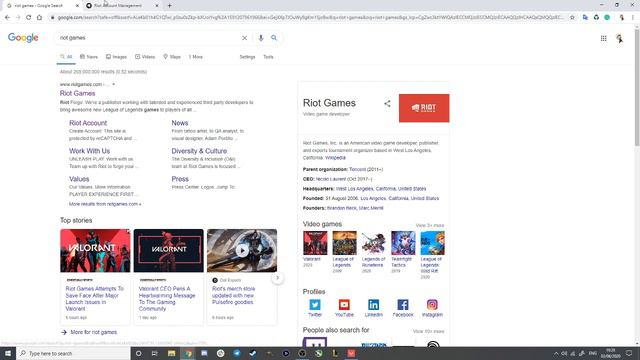The image size is (640, 360).
Task: Open Valorant CEO message story
Action: coord(167,298)
